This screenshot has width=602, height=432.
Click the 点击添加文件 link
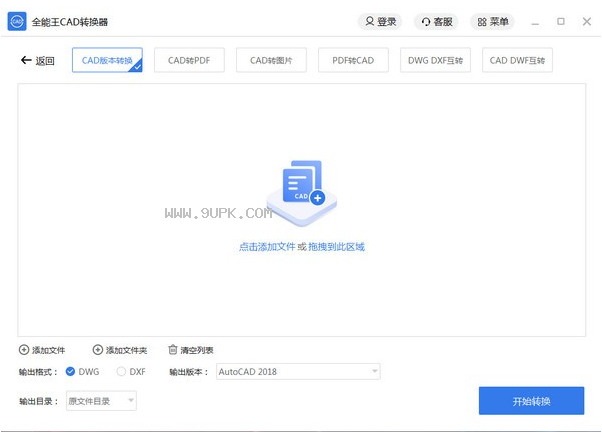(x=267, y=247)
